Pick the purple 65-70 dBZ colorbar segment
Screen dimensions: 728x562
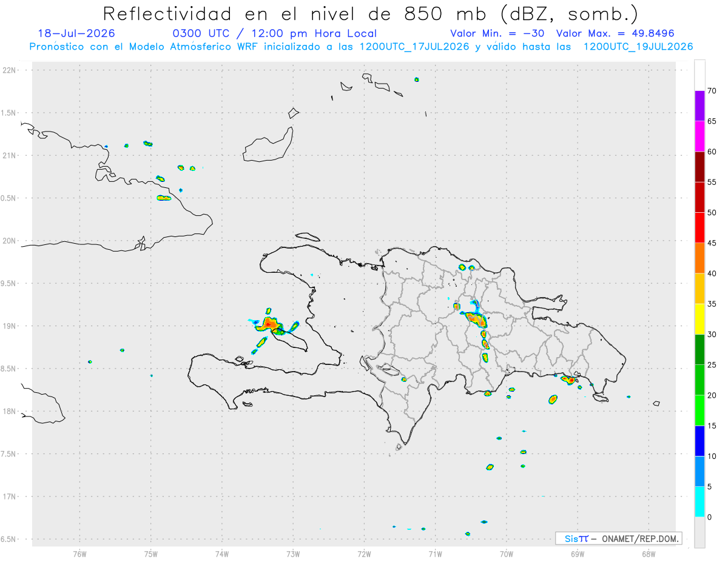pos(699,105)
